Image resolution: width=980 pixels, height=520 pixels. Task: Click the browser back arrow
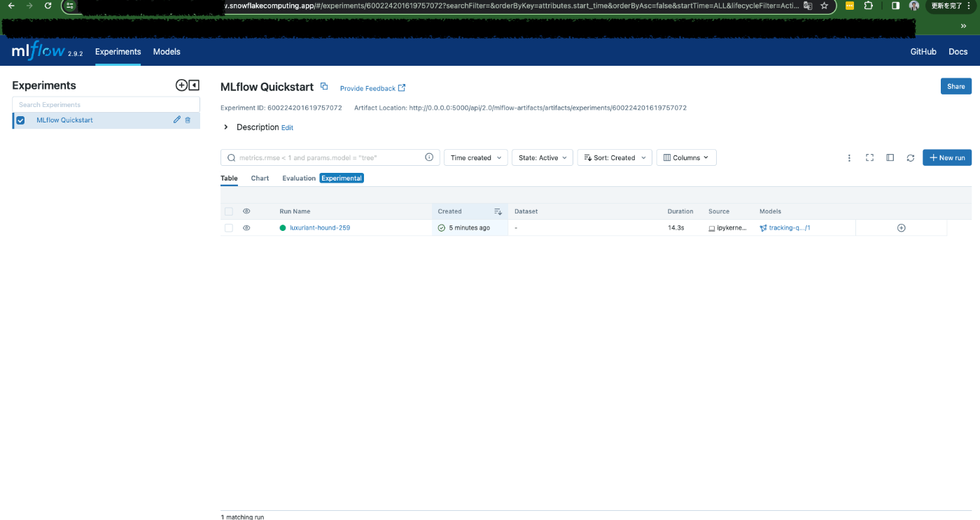10,5
